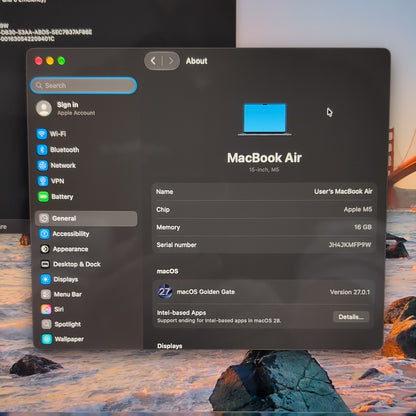Open the Battery settings icon
416x416 pixels.
43,197
